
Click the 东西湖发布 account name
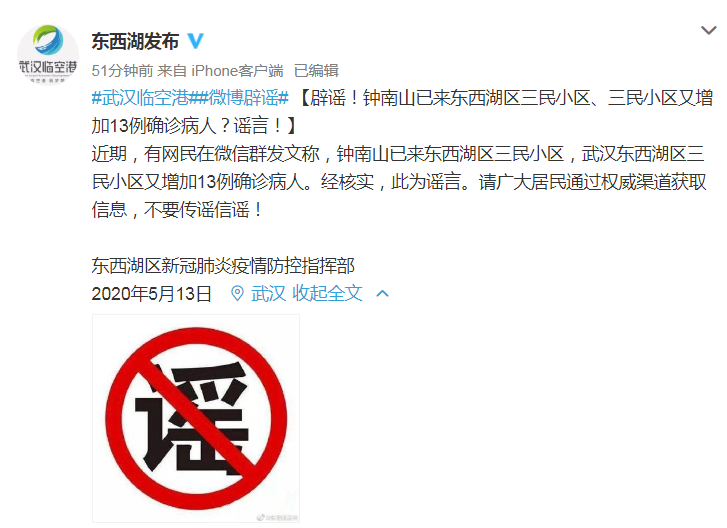tap(135, 41)
